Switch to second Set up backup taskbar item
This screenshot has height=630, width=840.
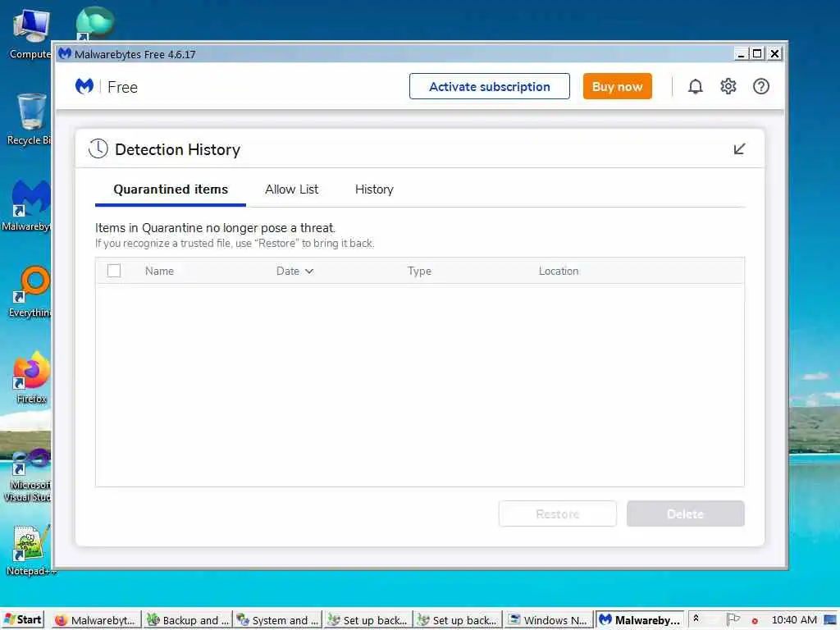pyautogui.click(x=458, y=620)
